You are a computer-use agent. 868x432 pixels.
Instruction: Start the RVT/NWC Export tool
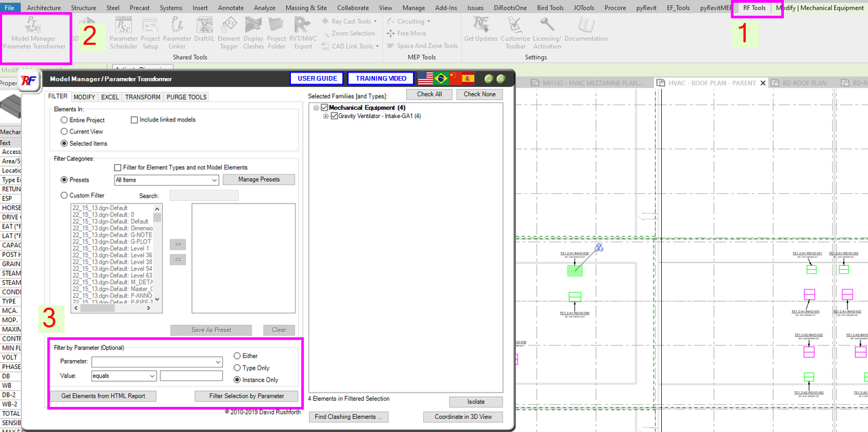(303, 34)
